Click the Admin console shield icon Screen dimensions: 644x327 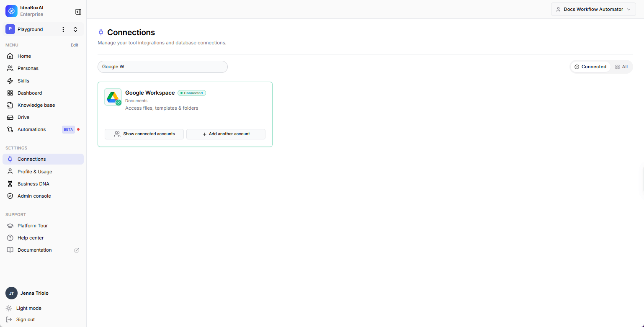pos(10,196)
